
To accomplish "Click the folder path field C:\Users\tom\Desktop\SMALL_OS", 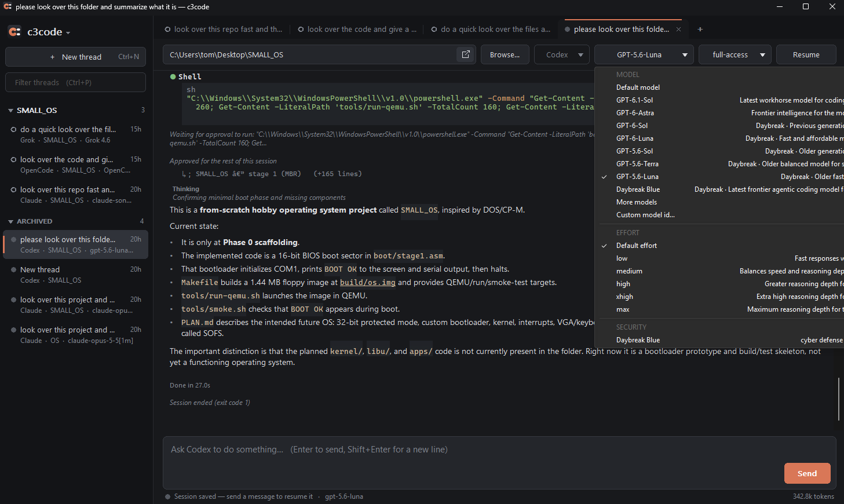I will [319, 54].
